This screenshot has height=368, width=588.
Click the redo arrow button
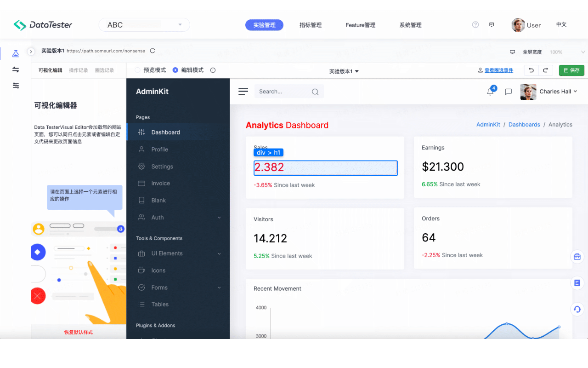click(x=545, y=70)
